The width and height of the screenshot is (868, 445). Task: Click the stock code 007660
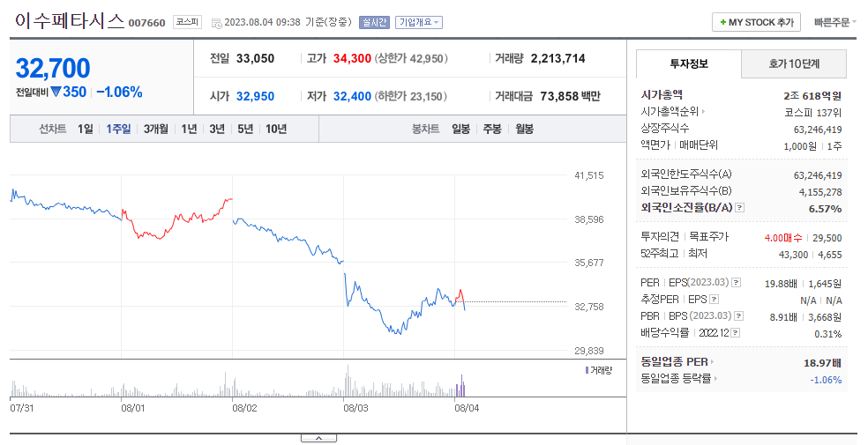[146, 23]
